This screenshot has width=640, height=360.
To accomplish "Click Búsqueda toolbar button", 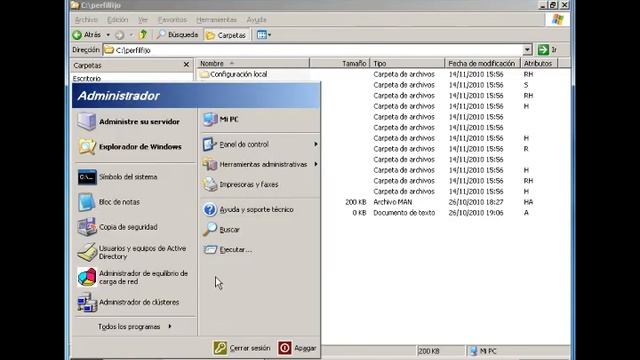I will 178,35.
